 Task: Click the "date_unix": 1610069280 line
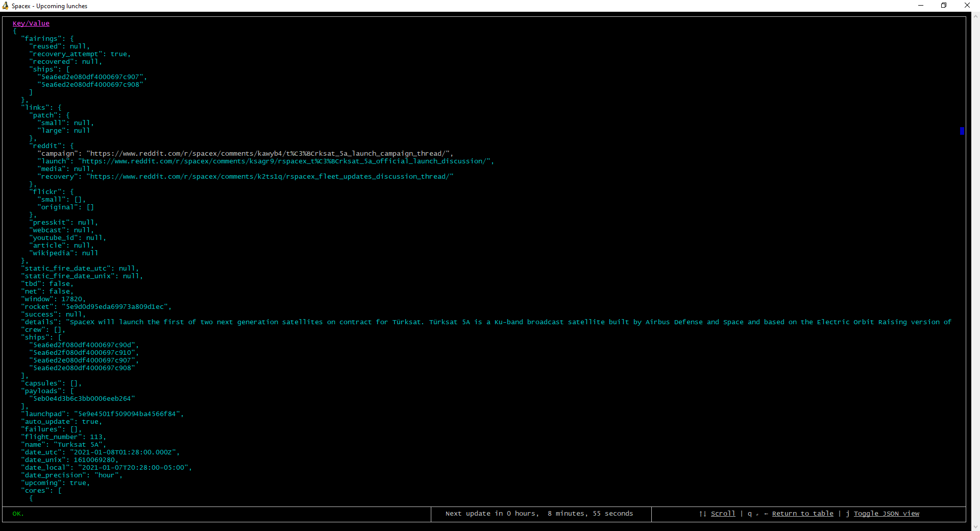point(69,460)
